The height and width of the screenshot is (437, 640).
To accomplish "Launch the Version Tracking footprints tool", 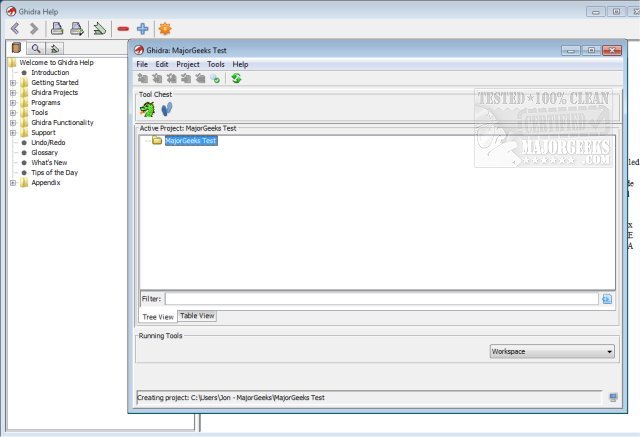I will 167,109.
